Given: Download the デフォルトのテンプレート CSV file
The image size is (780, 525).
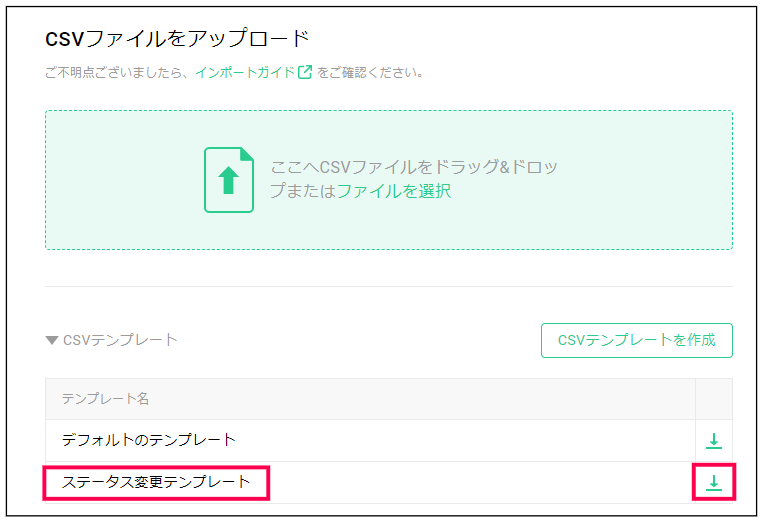Looking at the screenshot, I should (713, 440).
